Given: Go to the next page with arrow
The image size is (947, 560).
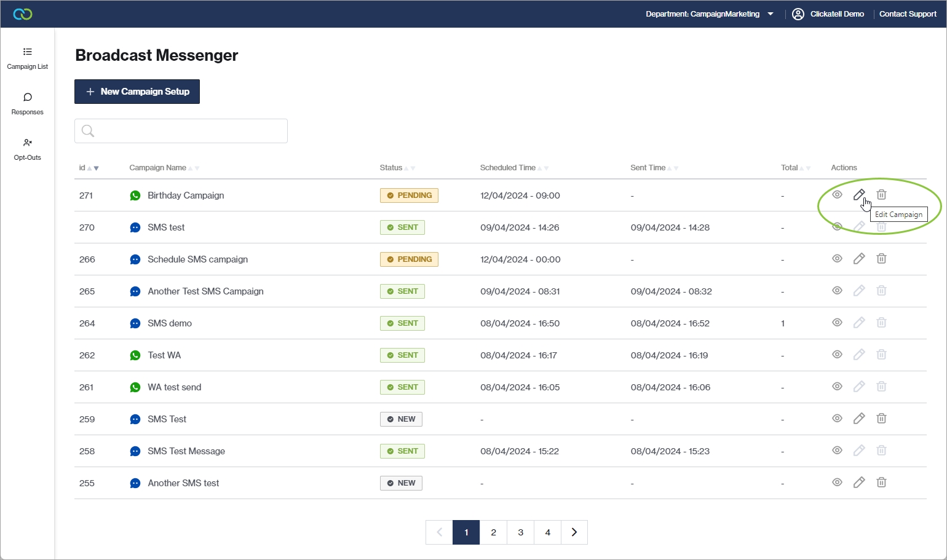Looking at the screenshot, I should pyautogui.click(x=574, y=532).
